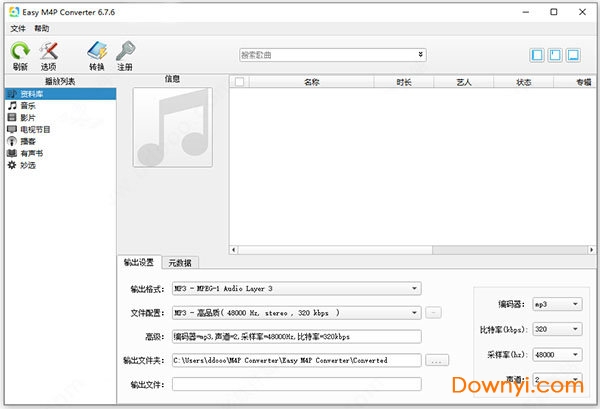Click the output folder (输出文件夹) path field
This screenshot has width=600, height=409.
tap(297, 360)
